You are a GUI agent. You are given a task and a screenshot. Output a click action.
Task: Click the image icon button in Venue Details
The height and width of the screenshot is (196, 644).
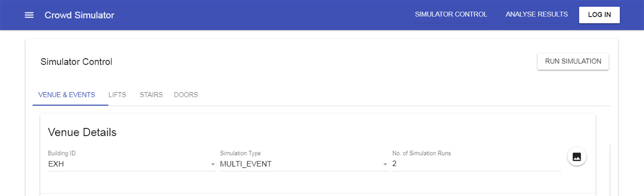pos(576,156)
